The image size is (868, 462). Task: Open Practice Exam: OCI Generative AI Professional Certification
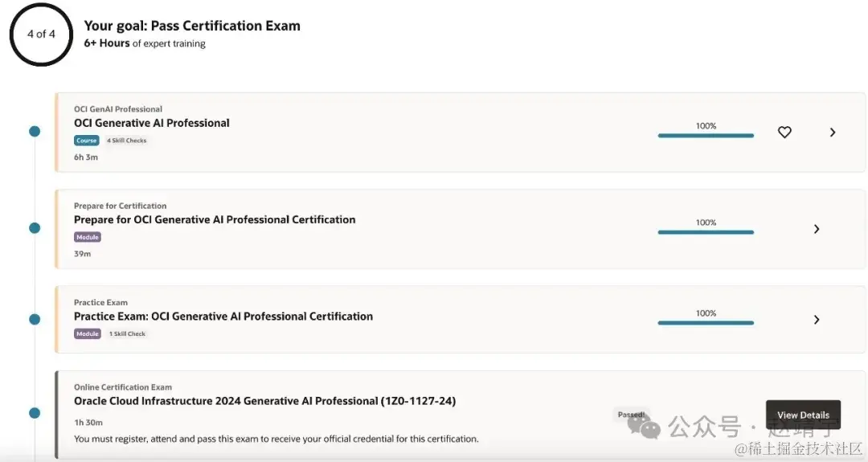point(223,317)
